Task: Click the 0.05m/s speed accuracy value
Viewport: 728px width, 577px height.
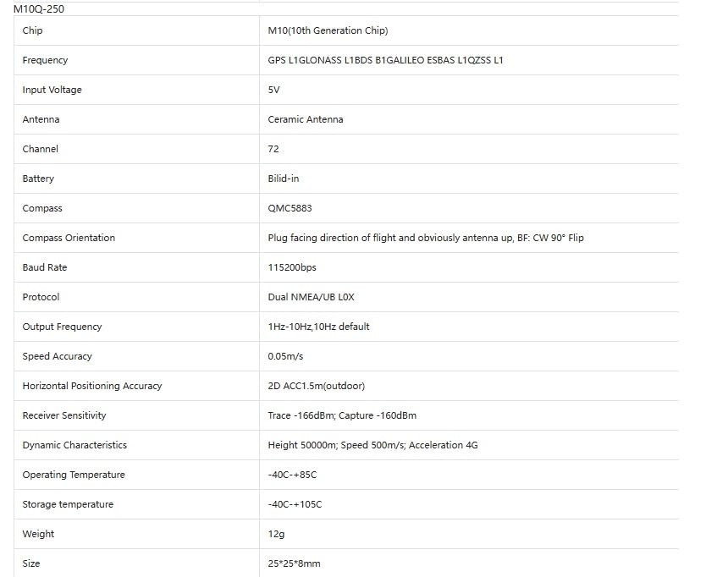Action: click(285, 356)
